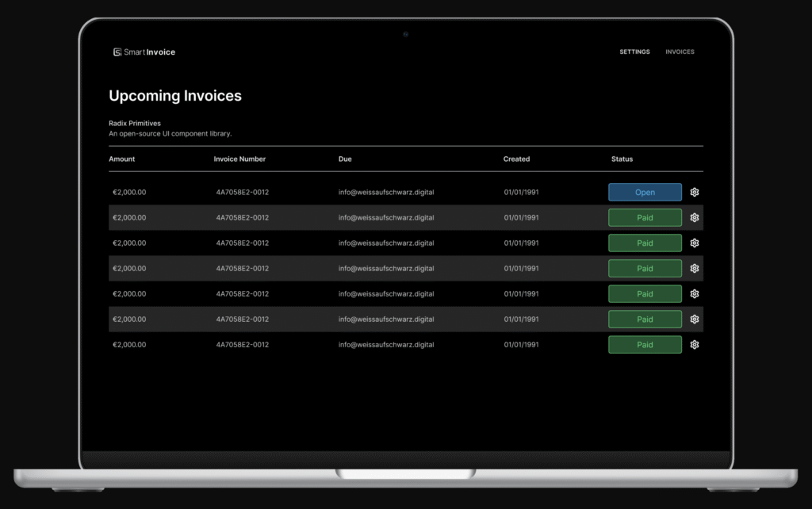The height and width of the screenshot is (509, 812).
Task: Click the Status column header
Action: click(x=622, y=159)
